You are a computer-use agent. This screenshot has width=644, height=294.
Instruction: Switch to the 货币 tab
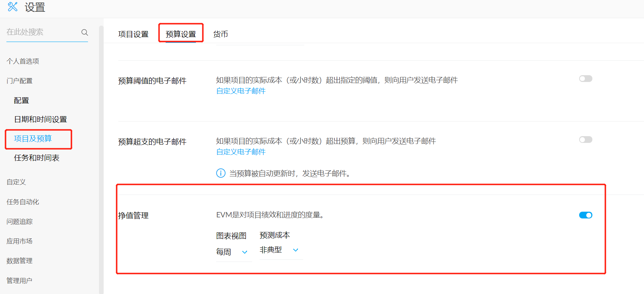(x=220, y=34)
